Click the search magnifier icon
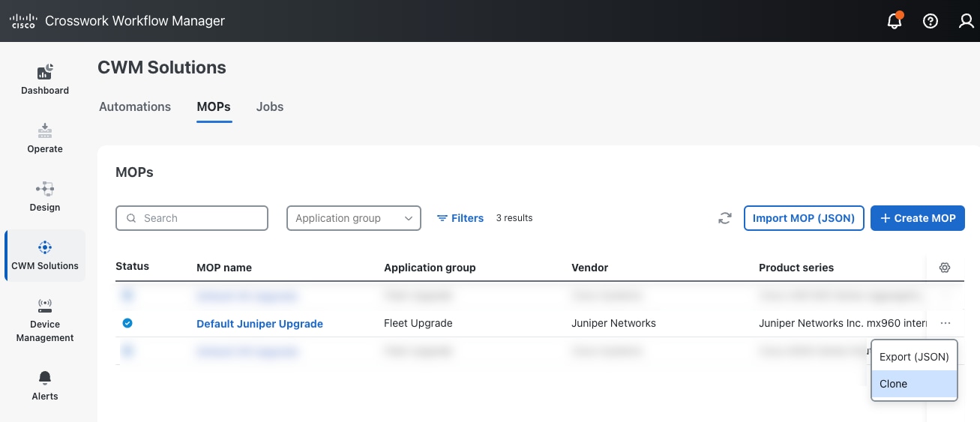Viewport: 980px width, 422px height. [131, 218]
